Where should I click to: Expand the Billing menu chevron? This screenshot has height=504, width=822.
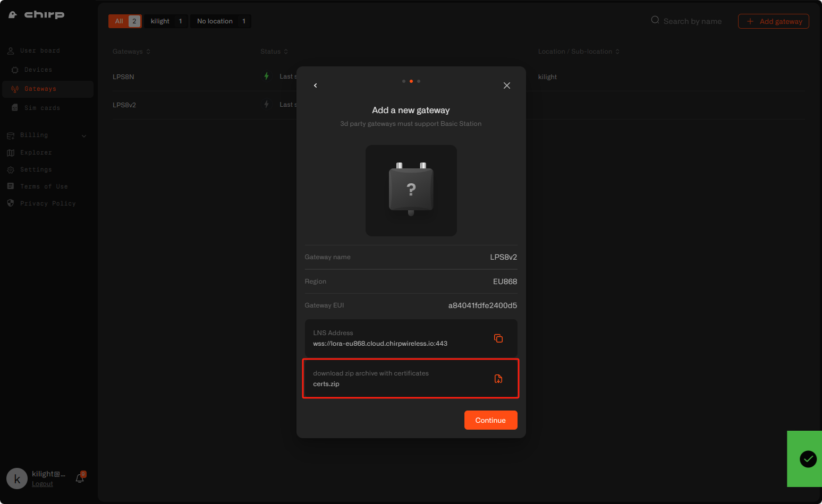[x=84, y=136]
